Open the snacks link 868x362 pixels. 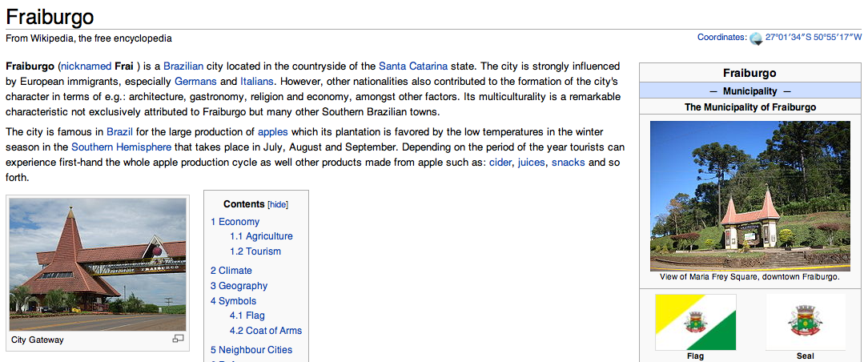(x=568, y=163)
